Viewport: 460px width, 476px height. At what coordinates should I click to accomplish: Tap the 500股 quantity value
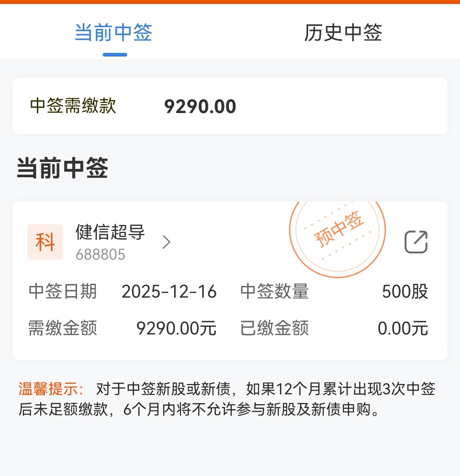pyautogui.click(x=405, y=292)
